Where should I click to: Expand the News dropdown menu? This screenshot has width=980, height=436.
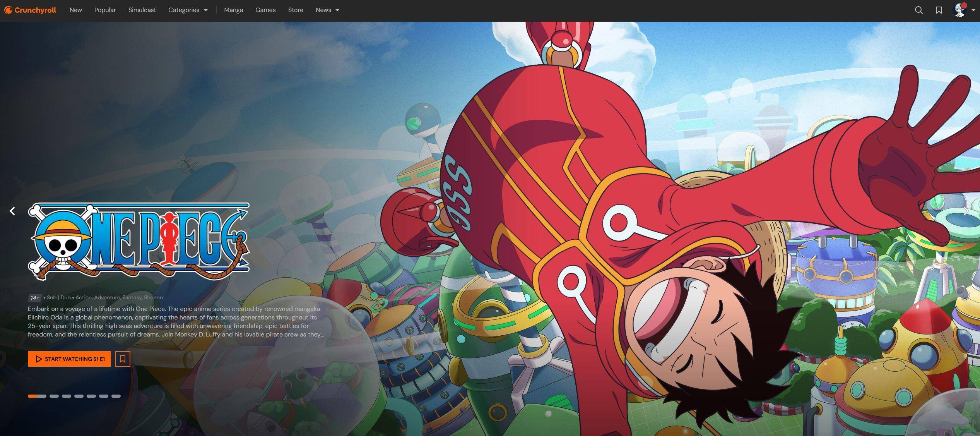(x=327, y=10)
